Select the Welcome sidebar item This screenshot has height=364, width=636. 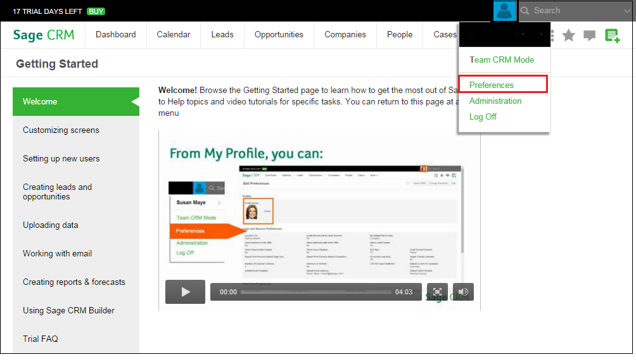[x=76, y=102]
